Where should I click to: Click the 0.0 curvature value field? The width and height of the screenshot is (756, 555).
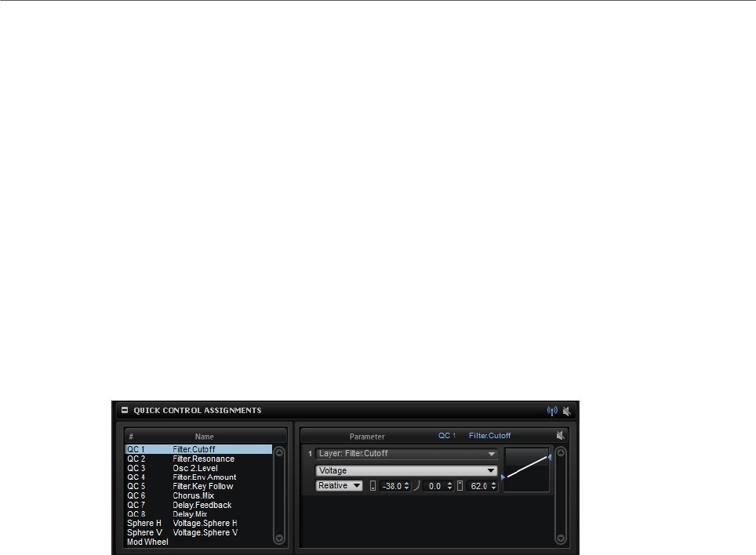(435, 486)
